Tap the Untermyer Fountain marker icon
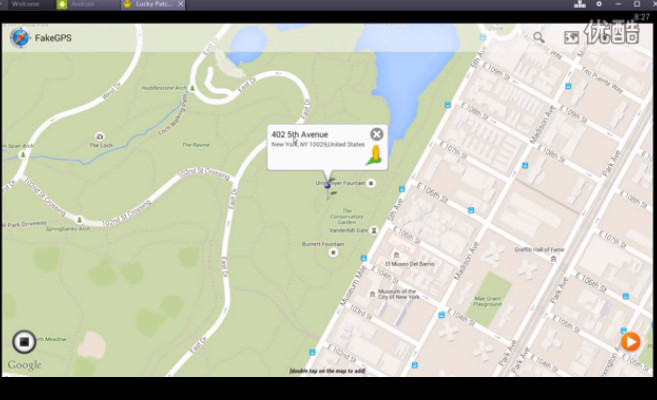 tap(371, 183)
